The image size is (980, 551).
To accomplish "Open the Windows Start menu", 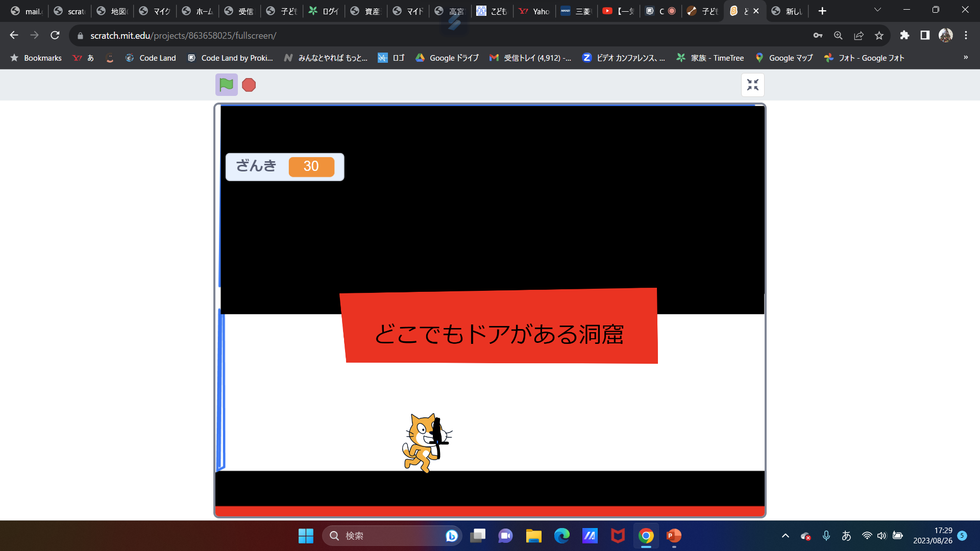I will click(306, 536).
